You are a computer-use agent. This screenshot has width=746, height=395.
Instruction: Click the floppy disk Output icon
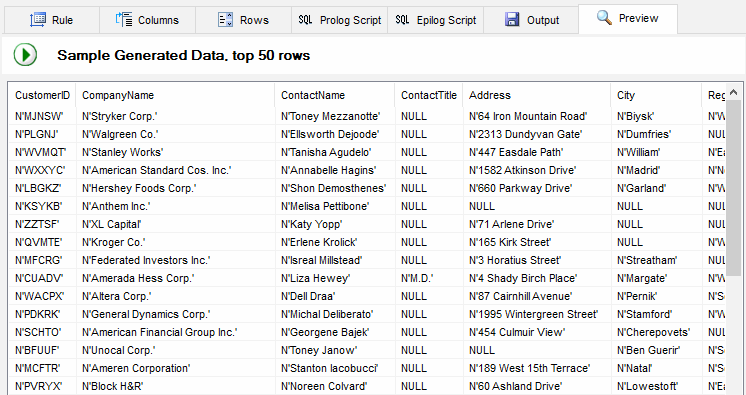click(512, 20)
